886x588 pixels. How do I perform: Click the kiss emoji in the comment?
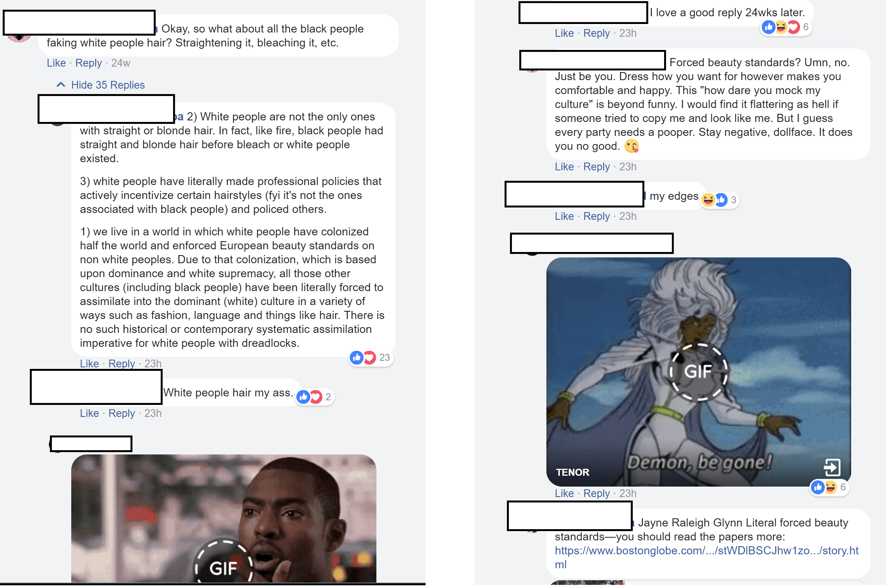(x=632, y=146)
